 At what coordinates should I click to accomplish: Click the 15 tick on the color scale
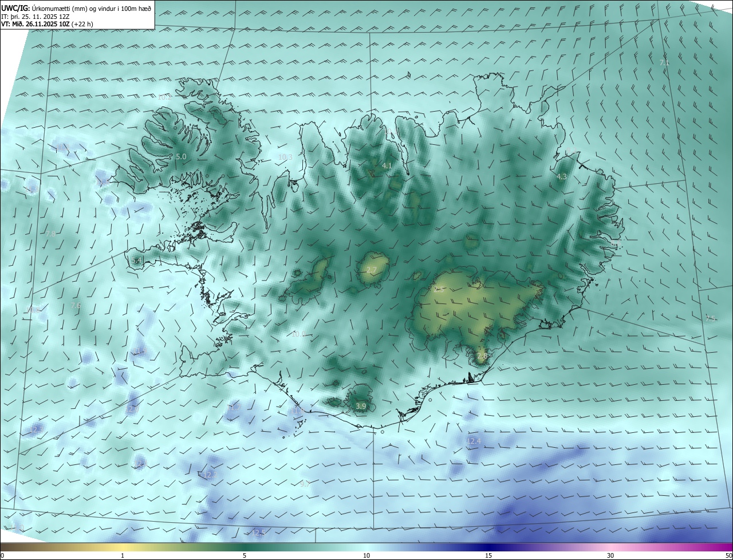[x=488, y=555]
